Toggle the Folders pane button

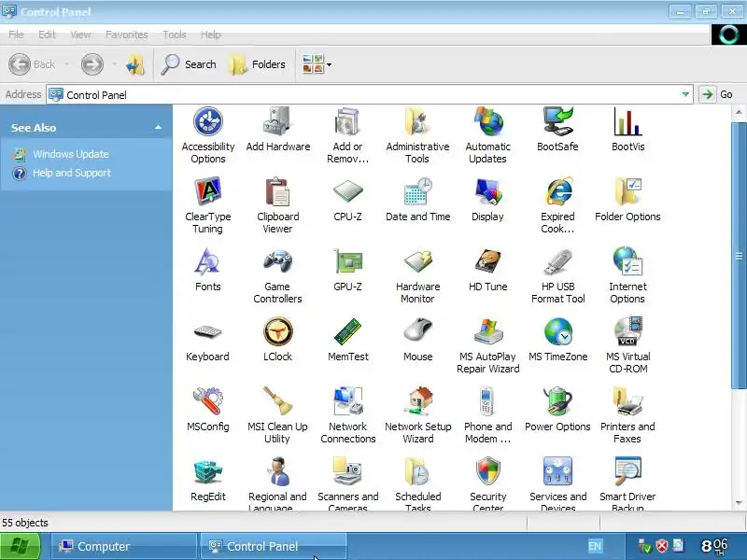click(258, 64)
